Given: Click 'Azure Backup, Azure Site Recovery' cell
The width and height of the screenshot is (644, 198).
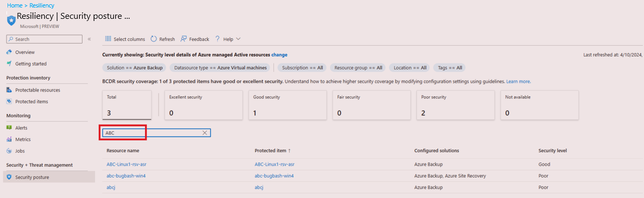Looking at the screenshot, I should click(x=450, y=176).
